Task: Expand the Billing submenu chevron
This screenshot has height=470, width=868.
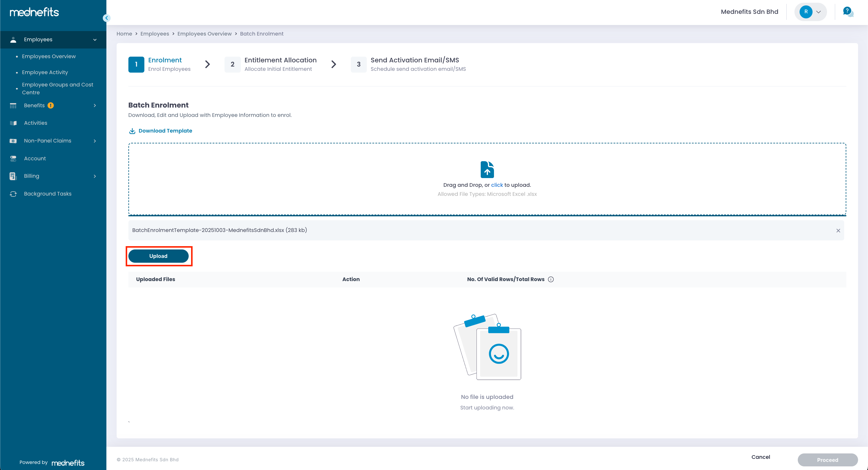Action: (x=95, y=176)
